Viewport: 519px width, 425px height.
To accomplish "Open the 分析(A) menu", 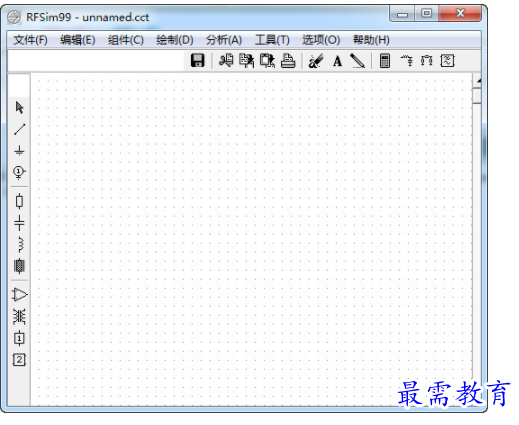I will [x=224, y=40].
